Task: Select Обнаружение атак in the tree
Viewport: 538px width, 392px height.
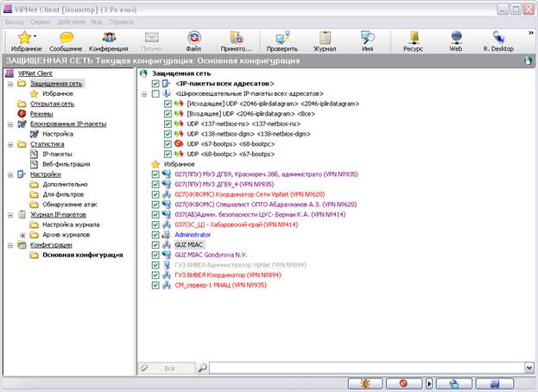Action: (70, 205)
